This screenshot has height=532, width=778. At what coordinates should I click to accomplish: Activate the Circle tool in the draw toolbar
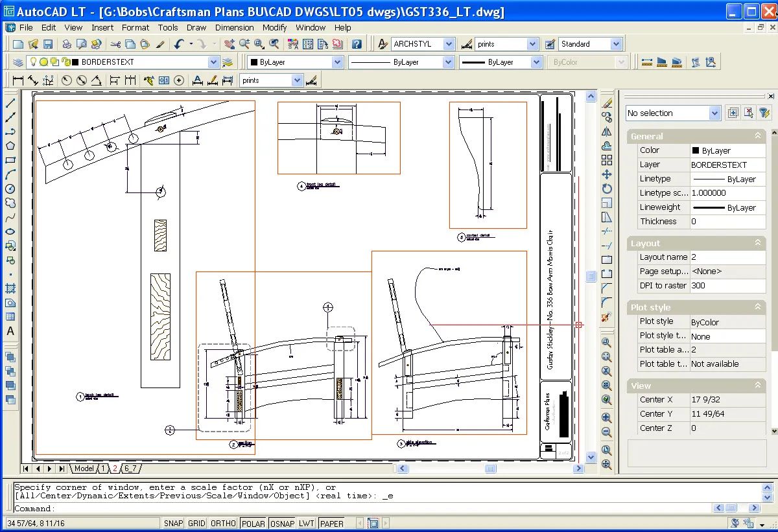(x=8, y=188)
